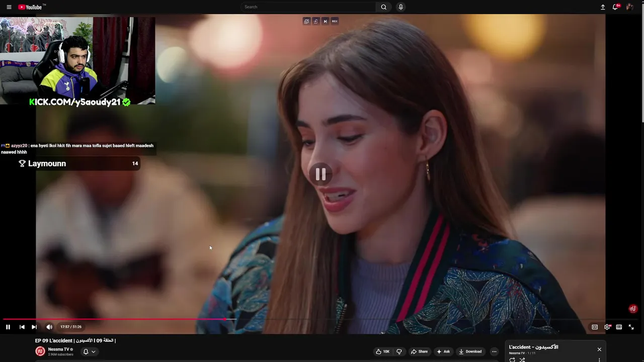Image resolution: width=644 pixels, height=362 pixels.
Task: Like the video with 10K likes
Action: click(383, 351)
